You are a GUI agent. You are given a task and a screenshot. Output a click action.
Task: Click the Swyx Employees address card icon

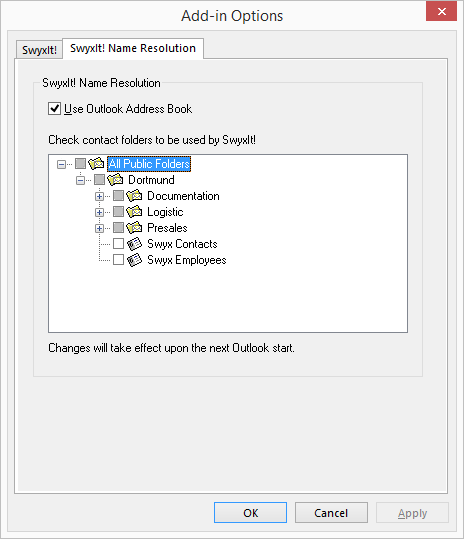134,260
